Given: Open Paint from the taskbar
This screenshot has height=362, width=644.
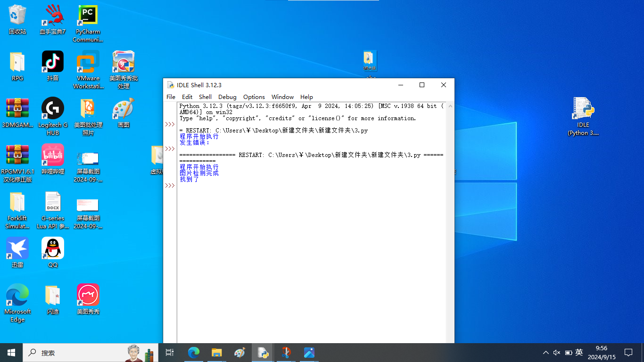Looking at the screenshot, I should click(x=239, y=353).
